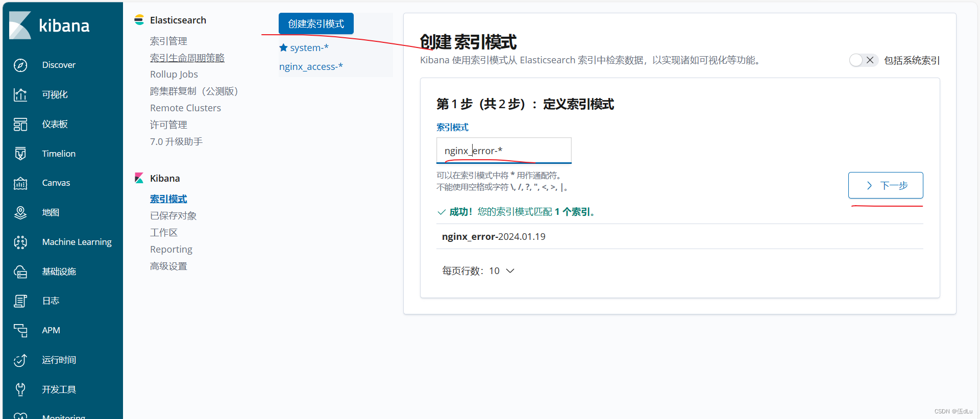The height and width of the screenshot is (419, 980).
Task: Toggle the 包括系统索引 switch
Action: 864,60
